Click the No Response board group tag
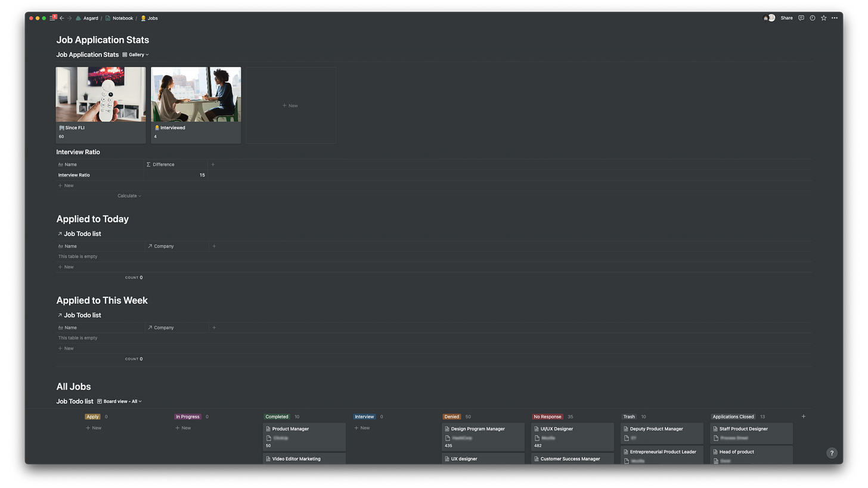The image size is (868, 488). pyautogui.click(x=547, y=417)
